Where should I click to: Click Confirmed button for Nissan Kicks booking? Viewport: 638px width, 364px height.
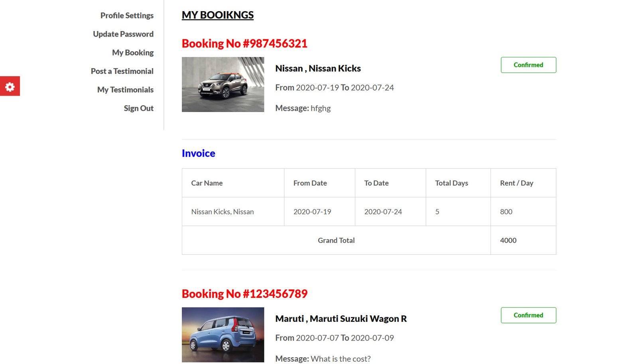click(x=528, y=65)
